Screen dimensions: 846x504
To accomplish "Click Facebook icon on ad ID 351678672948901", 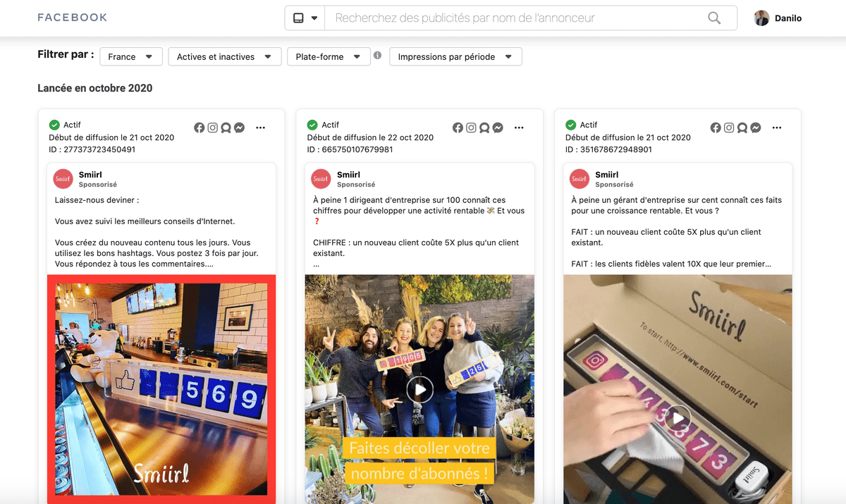I will [716, 128].
